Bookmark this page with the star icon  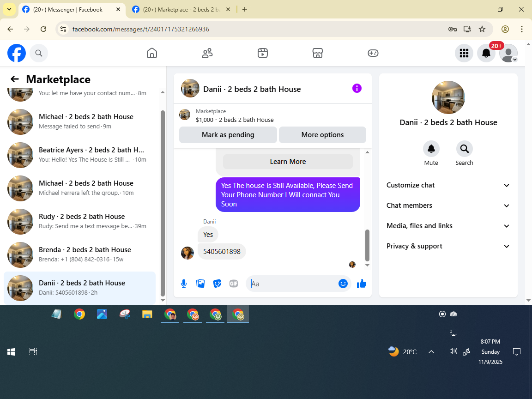482,29
